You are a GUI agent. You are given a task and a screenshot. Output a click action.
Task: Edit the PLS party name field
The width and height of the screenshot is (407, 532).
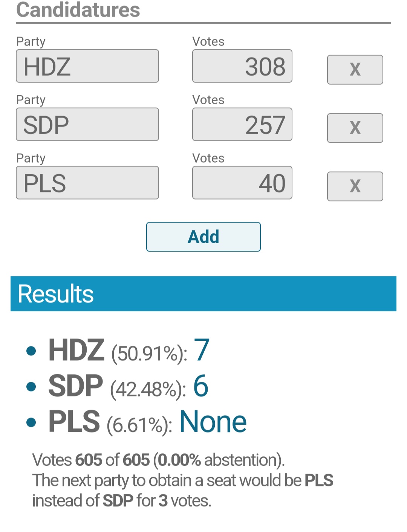click(x=87, y=183)
